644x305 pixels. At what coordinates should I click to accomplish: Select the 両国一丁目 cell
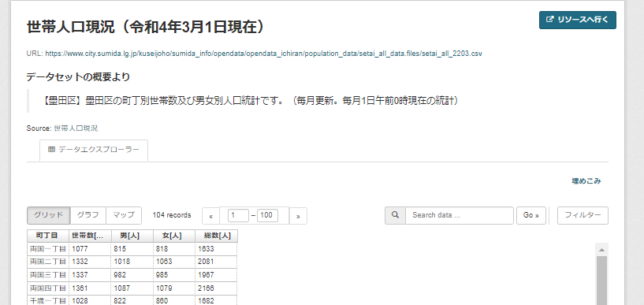point(47,249)
